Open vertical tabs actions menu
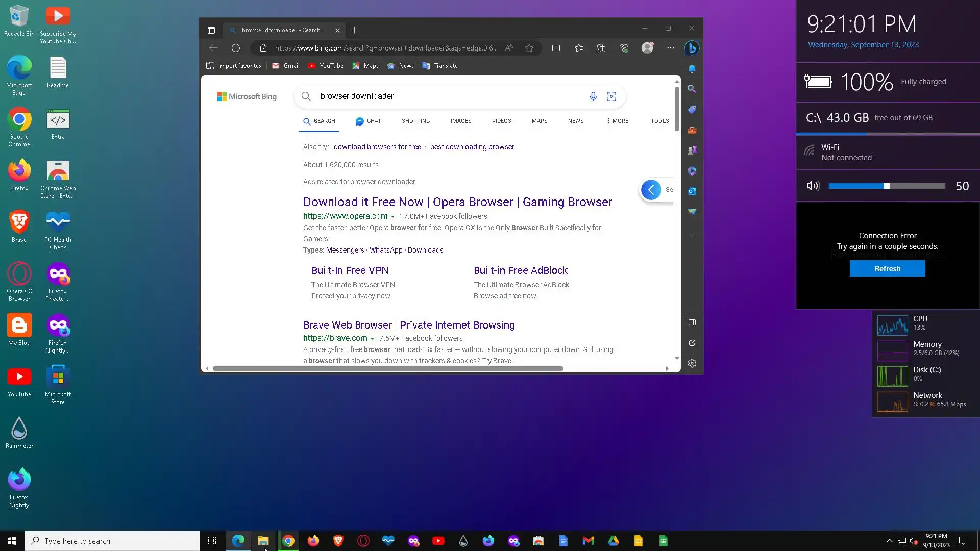 211,30
